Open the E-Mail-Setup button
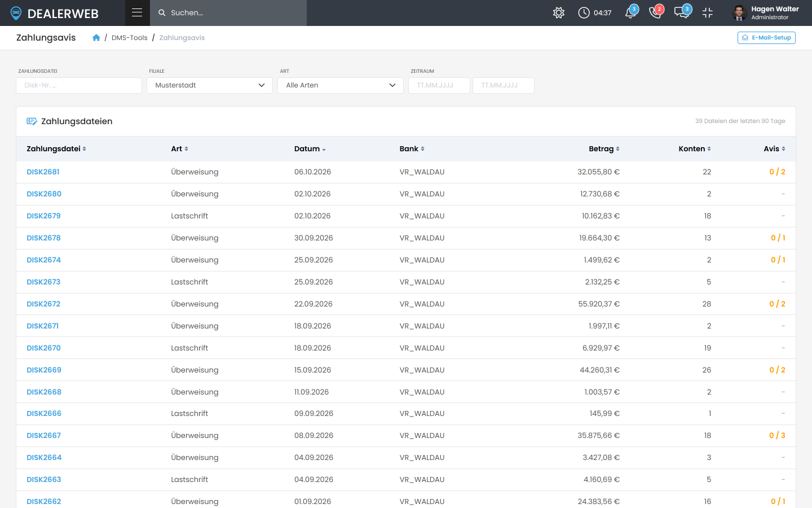 (x=766, y=38)
